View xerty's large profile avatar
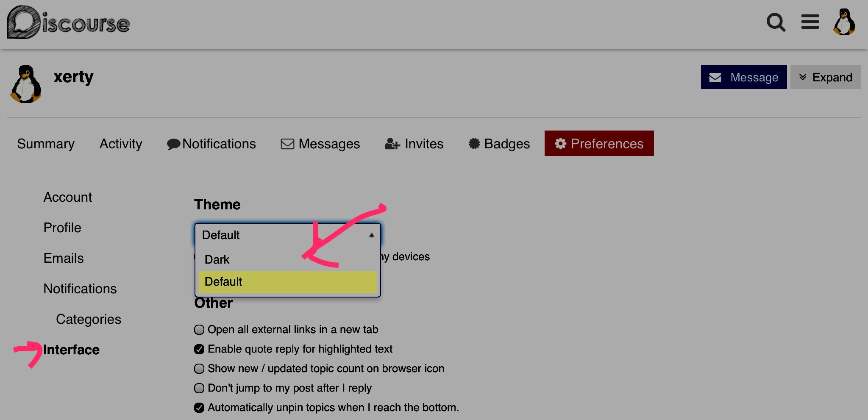Viewport: 868px width, 420px height. 26,84
